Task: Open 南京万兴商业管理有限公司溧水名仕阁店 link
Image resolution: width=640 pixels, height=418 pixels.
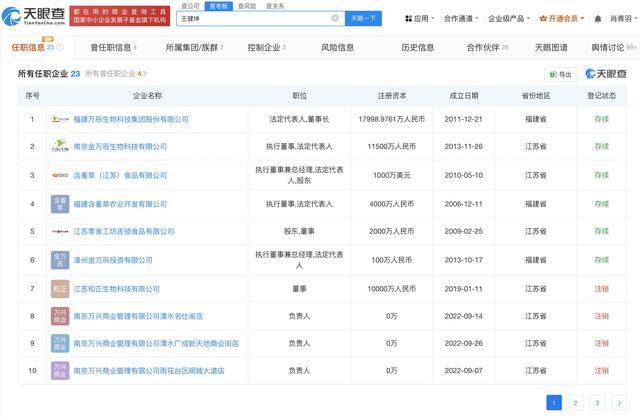Action: pos(138,316)
